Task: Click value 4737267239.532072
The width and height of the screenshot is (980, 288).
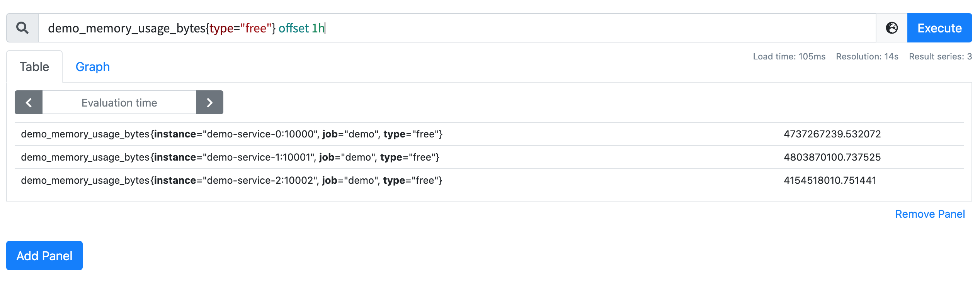Action: (832, 134)
